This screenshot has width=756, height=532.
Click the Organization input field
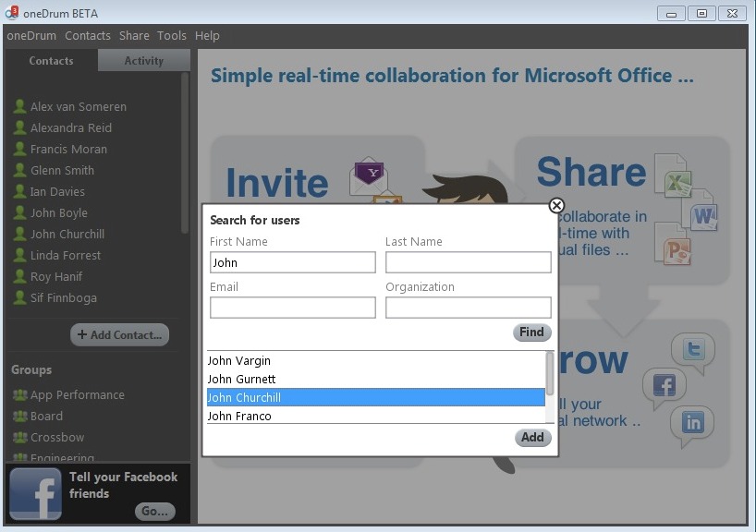(x=469, y=308)
